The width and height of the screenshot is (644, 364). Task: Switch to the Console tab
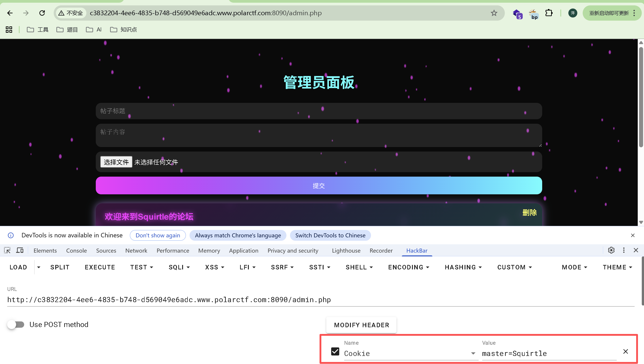76,251
